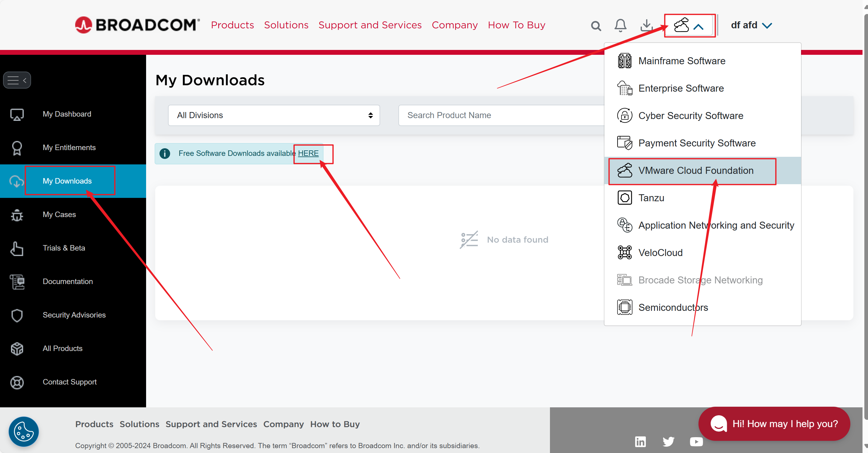This screenshot has height=453, width=868.
Task: Choose Tanzu in the division list
Action: pos(651,198)
